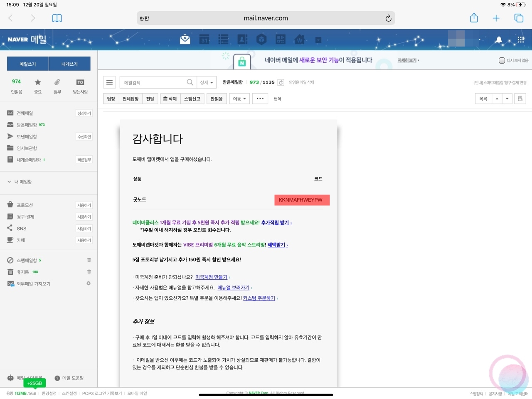The height and width of the screenshot is (399, 532).
Task: Open the house-shaped W icon in header
Action: 300,39
